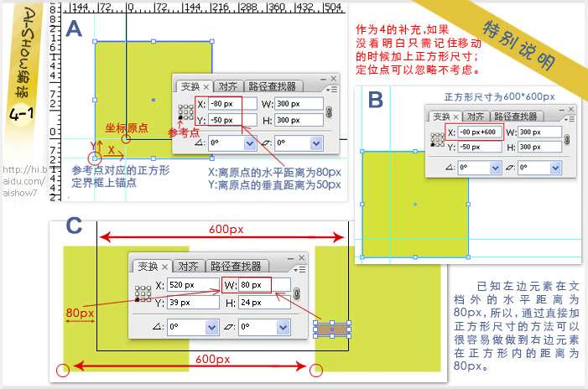Click the center point of square in section B
Image resolution: width=588 pixels, height=389 pixels.
pyautogui.click(x=415, y=205)
